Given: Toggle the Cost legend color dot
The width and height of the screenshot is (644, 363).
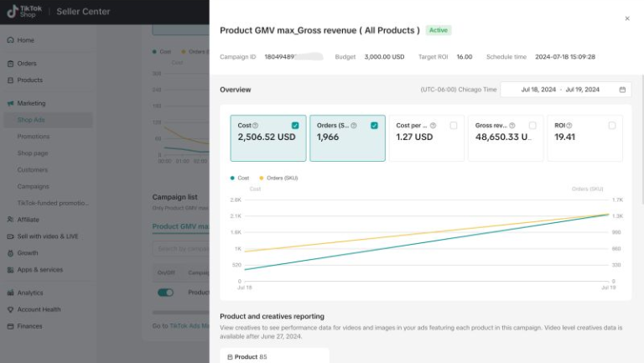Looking at the screenshot, I should click(232, 178).
